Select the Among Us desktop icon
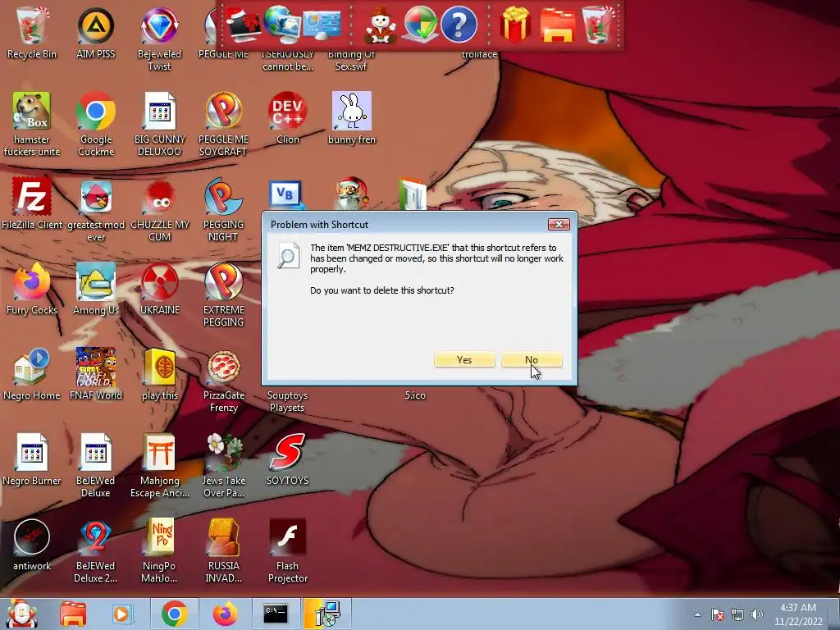This screenshot has height=630, width=840. click(x=96, y=288)
